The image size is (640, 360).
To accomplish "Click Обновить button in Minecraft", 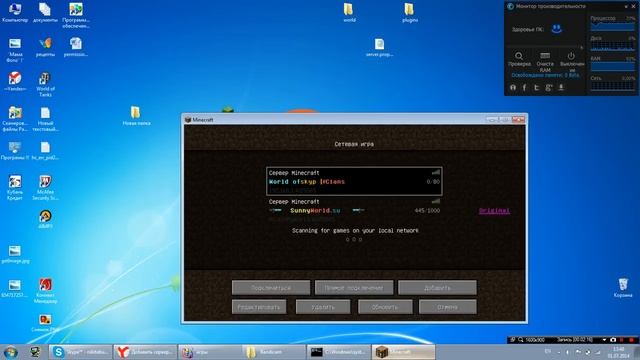I will tap(385, 307).
